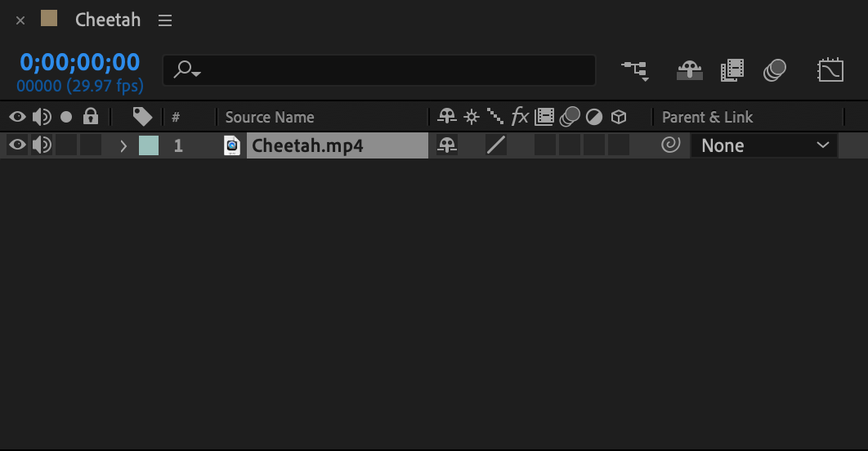Expand the Cheetah.mp4 layer properties
Screen dimensions: 868x451
tap(123, 146)
